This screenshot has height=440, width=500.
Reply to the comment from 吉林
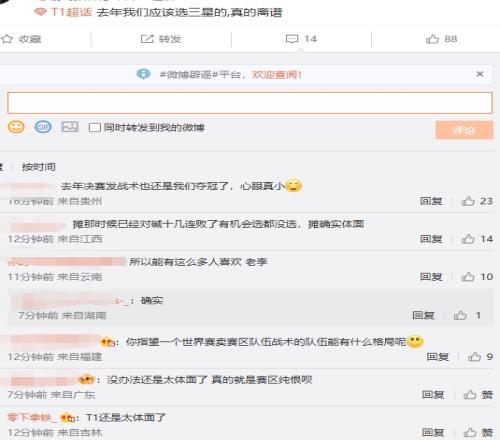[433, 433]
